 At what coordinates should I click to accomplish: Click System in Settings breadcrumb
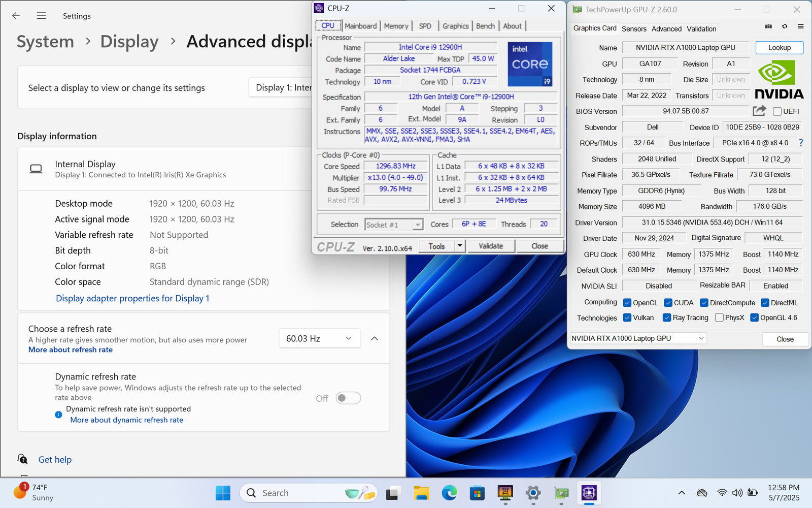click(45, 41)
